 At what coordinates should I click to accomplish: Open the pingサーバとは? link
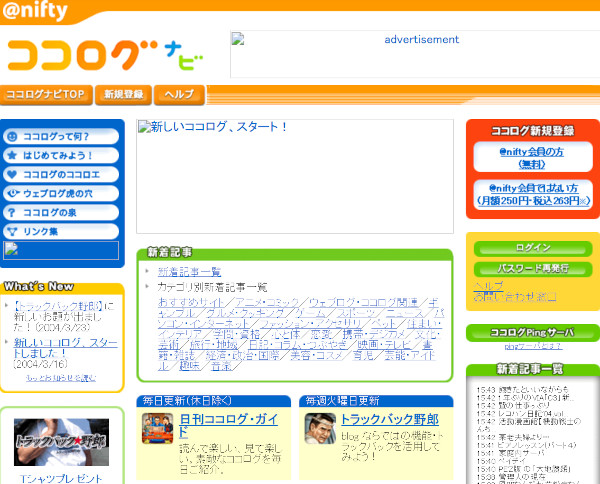tap(533, 346)
